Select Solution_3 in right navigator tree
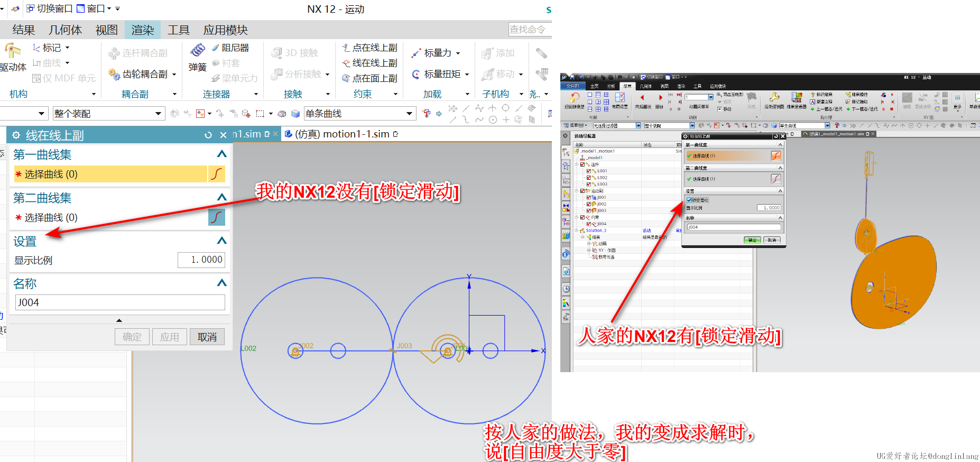This screenshot has width=980, height=462. tap(596, 230)
